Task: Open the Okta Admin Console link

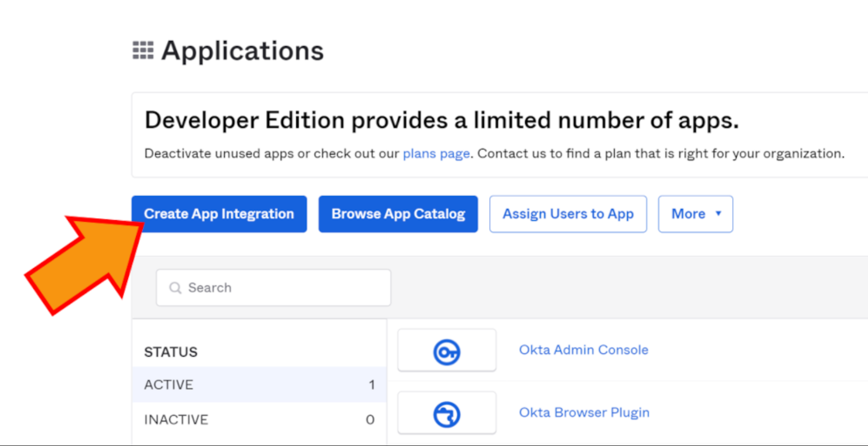Action: 584,350
